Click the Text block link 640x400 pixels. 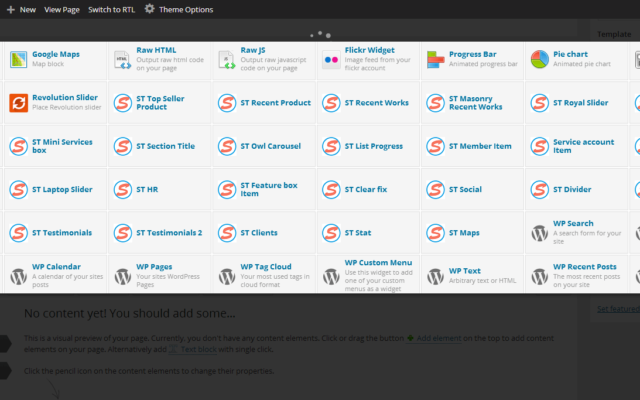click(193, 349)
